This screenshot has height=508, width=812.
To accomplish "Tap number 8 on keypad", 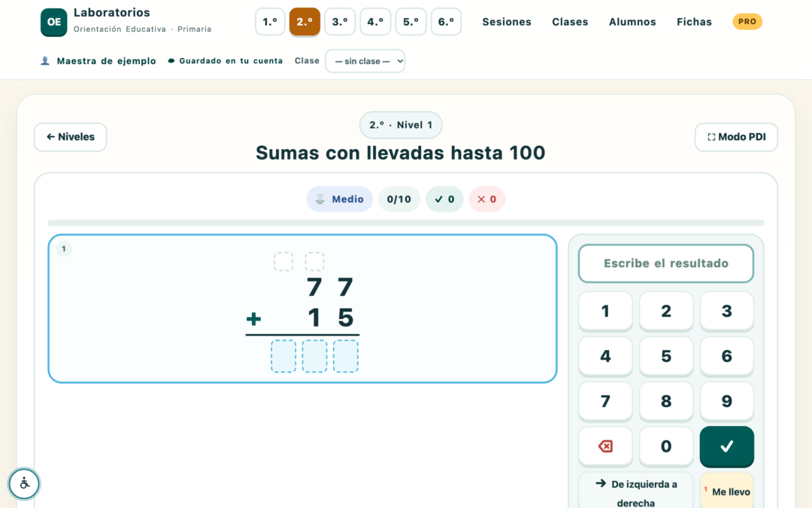I will click(666, 401).
